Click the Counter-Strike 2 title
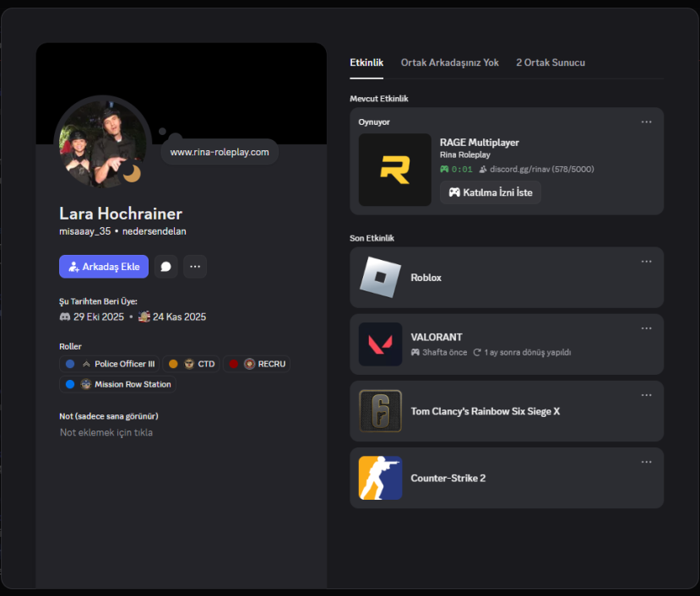Viewport: 700px width, 596px height. [448, 478]
